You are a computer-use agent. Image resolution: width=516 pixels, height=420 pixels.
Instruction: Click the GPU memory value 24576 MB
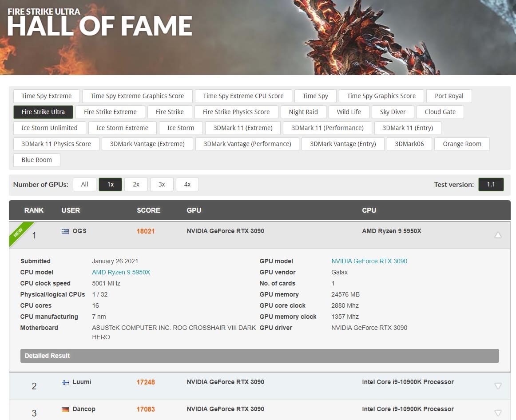tap(345, 295)
